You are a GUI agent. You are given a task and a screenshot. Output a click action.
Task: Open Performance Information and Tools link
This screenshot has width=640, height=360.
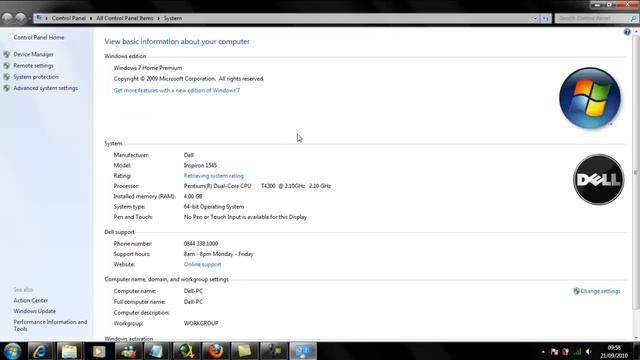[x=50, y=325]
